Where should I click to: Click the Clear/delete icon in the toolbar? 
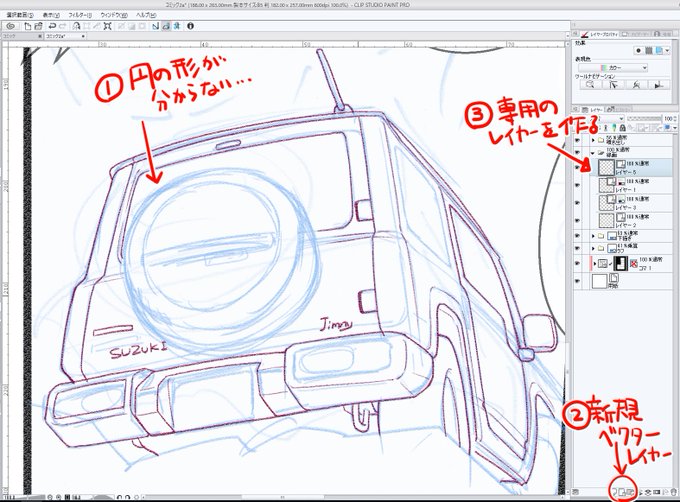76,26
